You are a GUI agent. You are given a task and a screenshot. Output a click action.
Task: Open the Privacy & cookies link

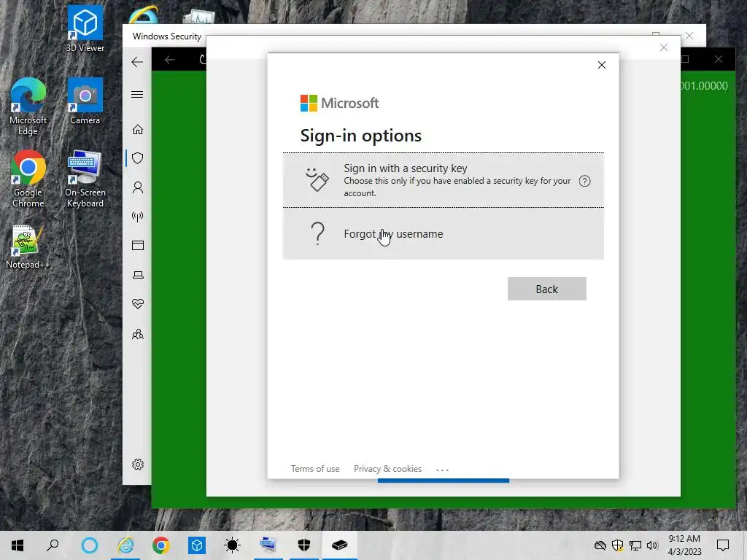click(387, 469)
